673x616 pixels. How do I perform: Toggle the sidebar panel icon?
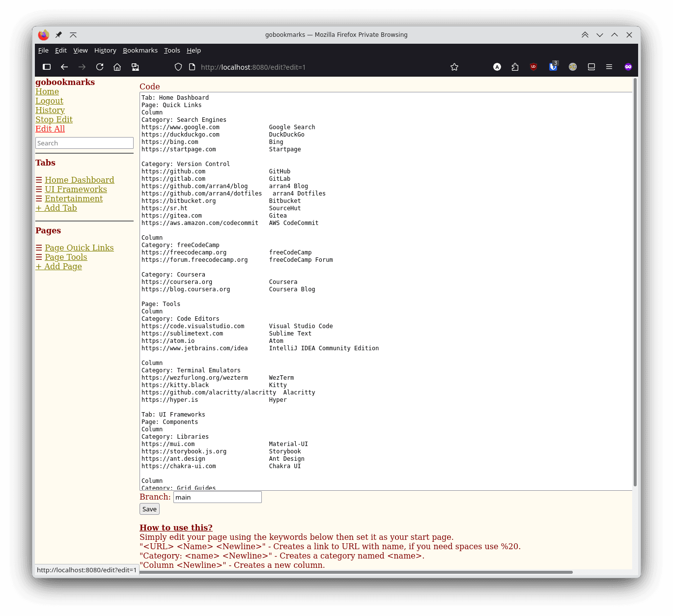point(47,67)
